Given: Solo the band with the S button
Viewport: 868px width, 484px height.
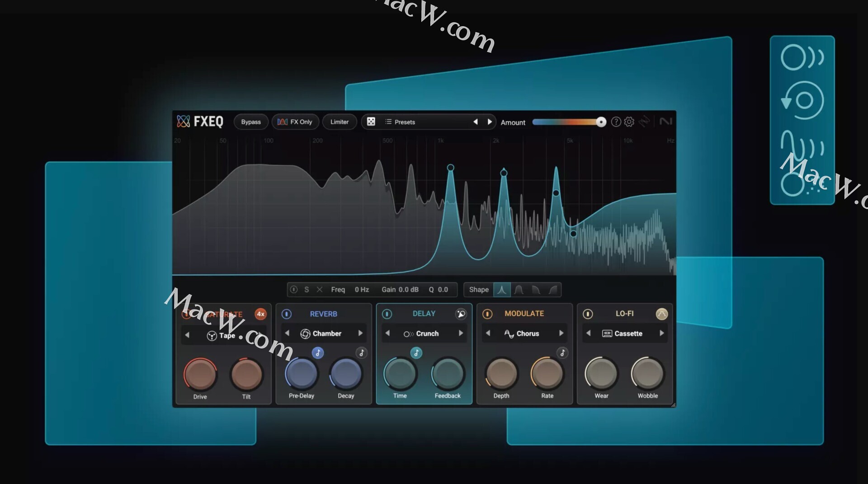Looking at the screenshot, I should point(307,289).
